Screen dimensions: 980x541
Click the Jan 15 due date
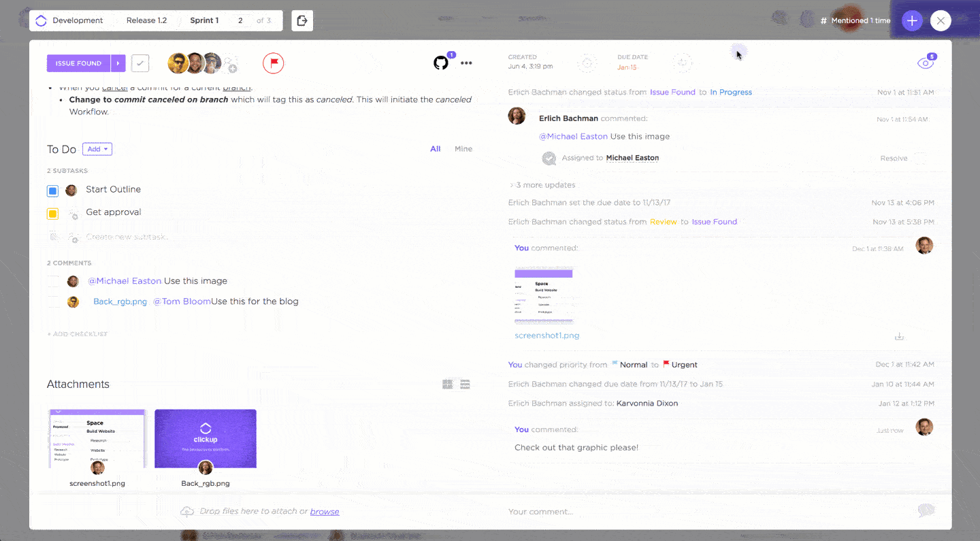click(x=627, y=67)
